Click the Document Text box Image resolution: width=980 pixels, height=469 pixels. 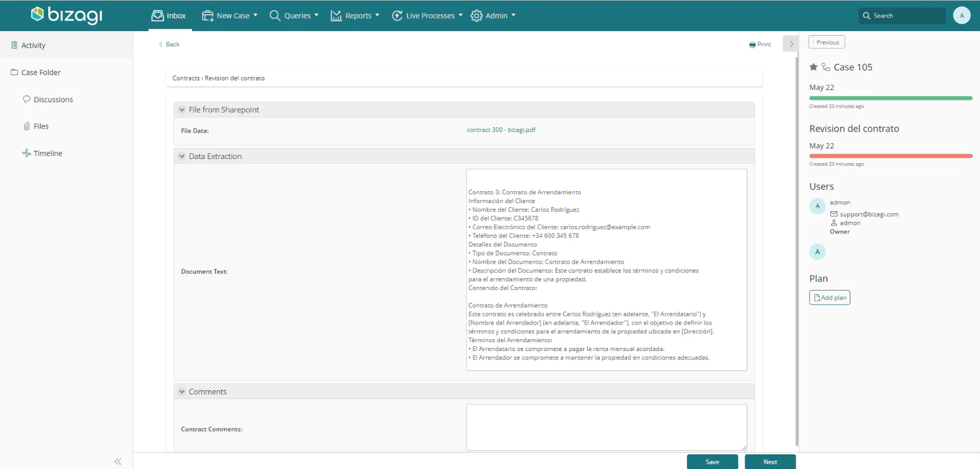[x=607, y=270]
